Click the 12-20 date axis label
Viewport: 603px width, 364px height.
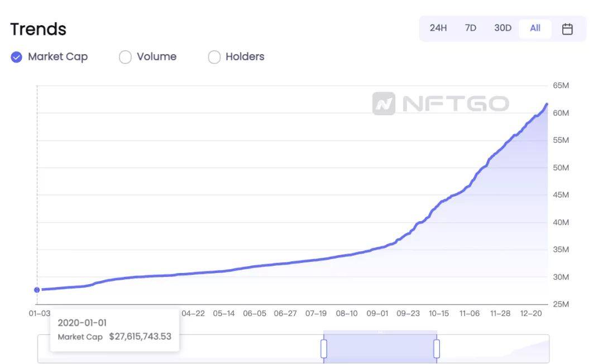[533, 313]
